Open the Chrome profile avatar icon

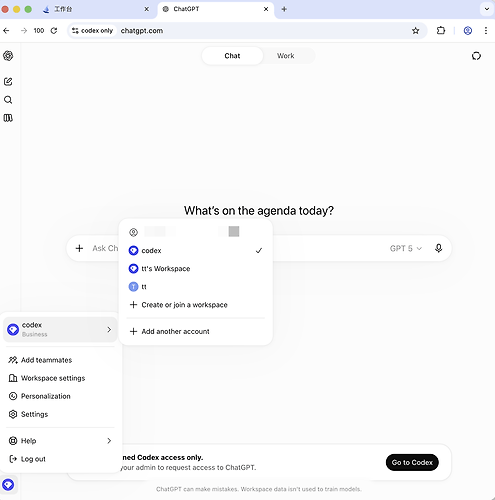pos(468,31)
